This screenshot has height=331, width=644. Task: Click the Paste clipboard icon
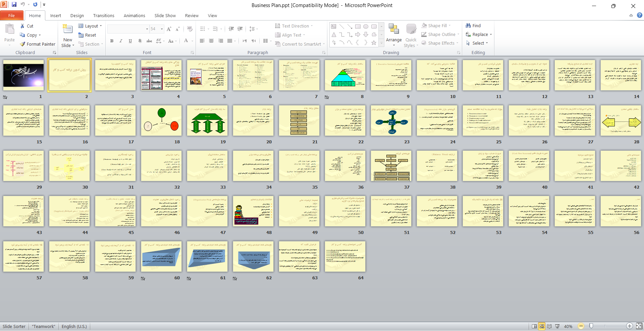9,30
